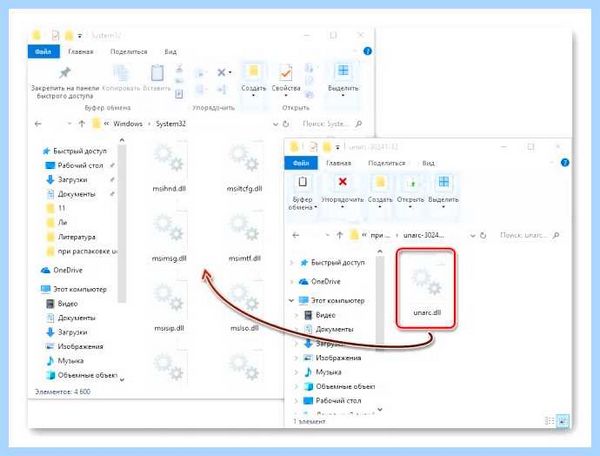The image size is (600, 456).
Task: Click Выделить selection icon in System32 window
Action: click(343, 71)
